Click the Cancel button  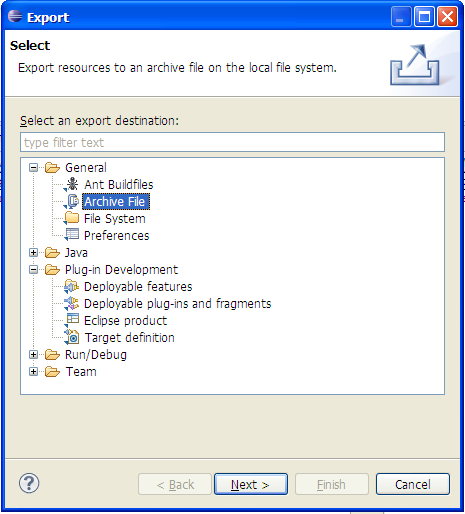[413, 484]
